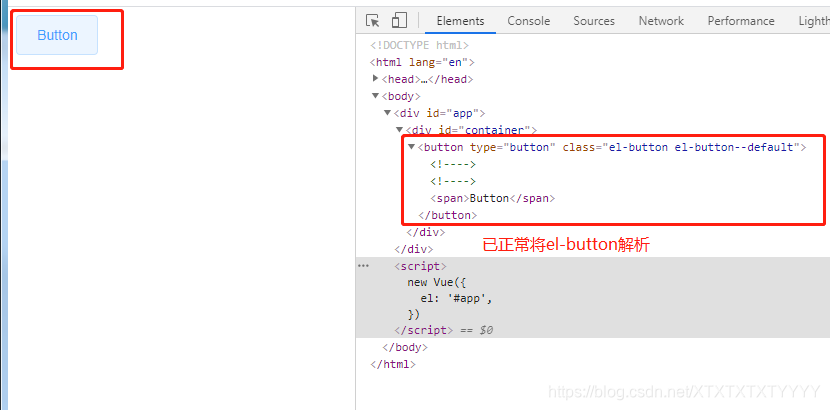Toggle the device toolbar icon
This screenshot has width=830, height=410.
click(399, 21)
